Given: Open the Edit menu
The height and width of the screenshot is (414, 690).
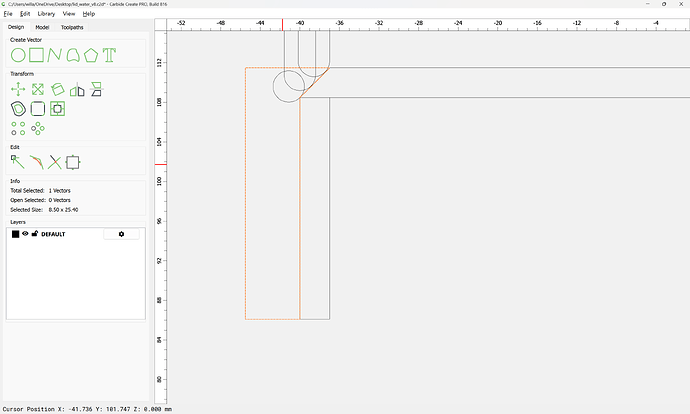Looking at the screenshot, I should 25,14.
